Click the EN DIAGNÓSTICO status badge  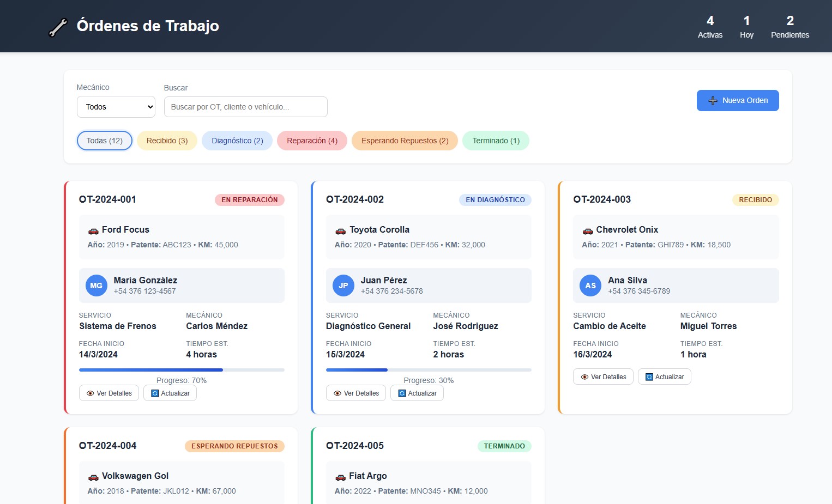[495, 200]
